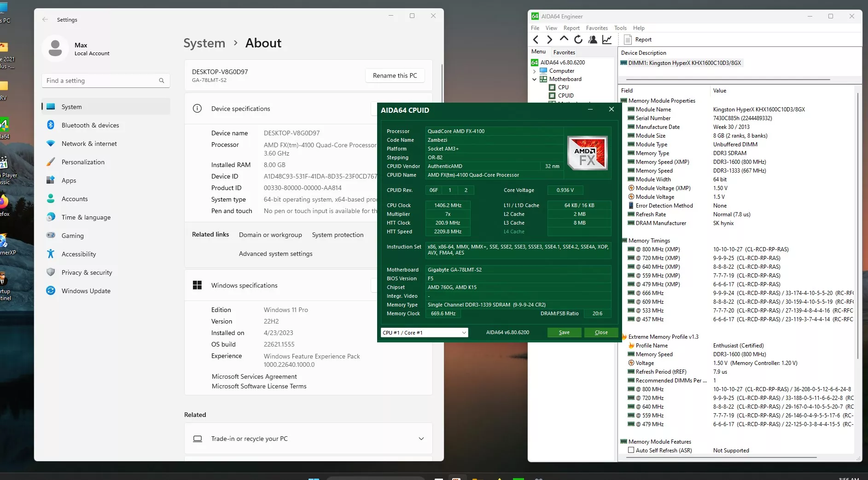Open Tools menu in AIDA64
The width and height of the screenshot is (868, 480).
click(620, 28)
